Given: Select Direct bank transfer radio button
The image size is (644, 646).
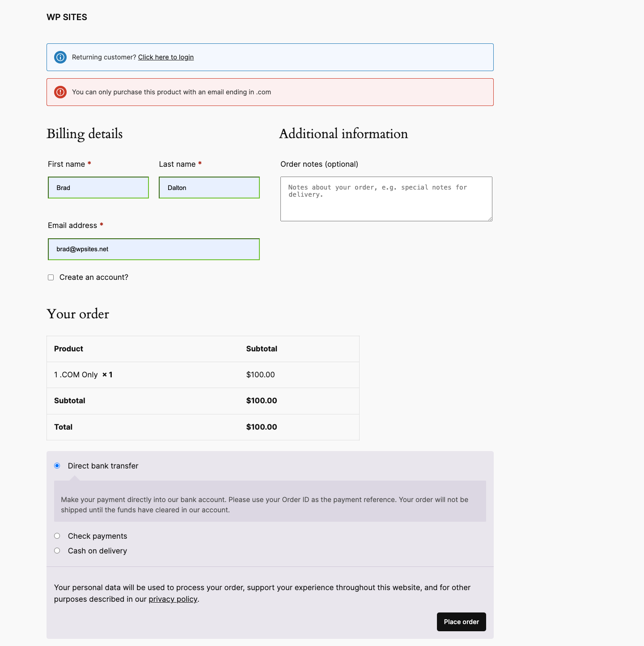Looking at the screenshot, I should [x=57, y=466].
